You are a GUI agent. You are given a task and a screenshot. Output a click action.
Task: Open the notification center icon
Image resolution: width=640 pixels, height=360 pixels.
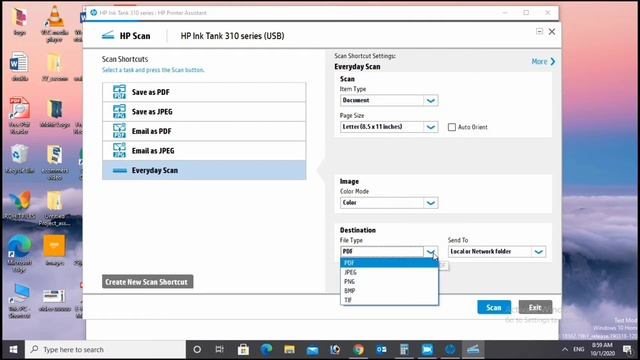627,350
